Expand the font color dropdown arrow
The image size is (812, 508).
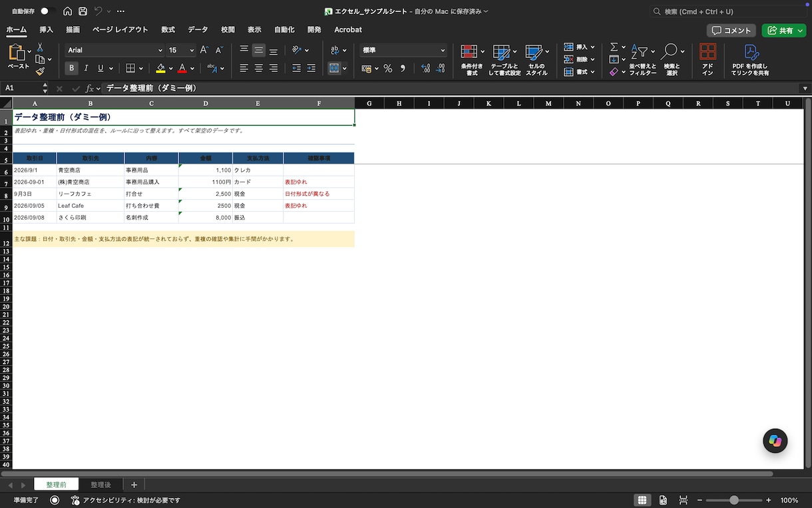pyautogui.click(x=192, y=68)
